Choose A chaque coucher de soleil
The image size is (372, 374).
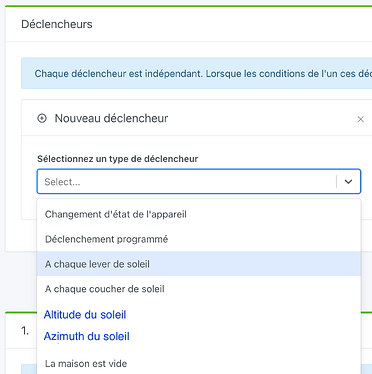click(199, 289)
